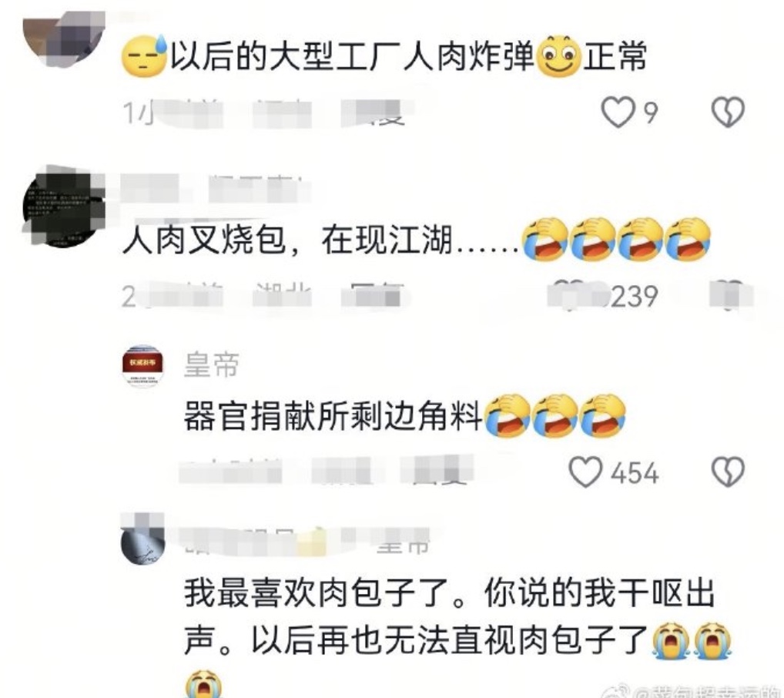The width and height of the screenshot is (784, 698).
Task: Tap the sweating emoji before 以后的大型工厂
Action: tap(144, 55)
